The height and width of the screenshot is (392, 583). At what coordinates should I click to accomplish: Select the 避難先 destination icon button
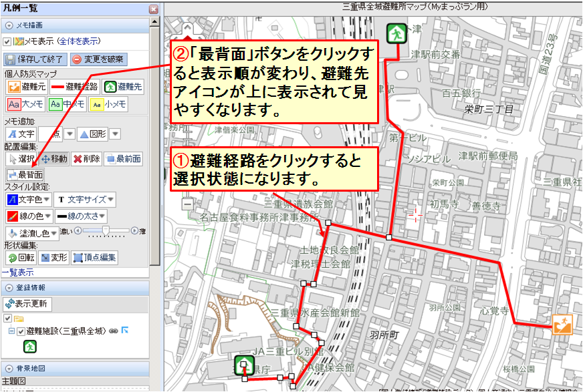coord(124,86)
